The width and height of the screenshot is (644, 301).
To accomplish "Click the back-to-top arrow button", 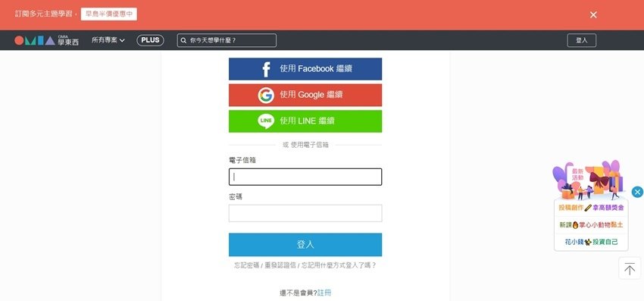I will [630, 268].
